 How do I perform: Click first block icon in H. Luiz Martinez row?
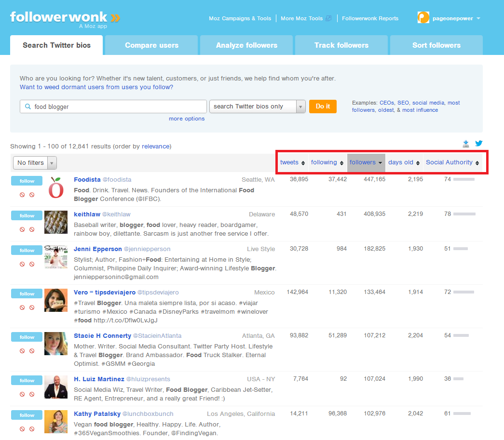(x=22, y=394)
